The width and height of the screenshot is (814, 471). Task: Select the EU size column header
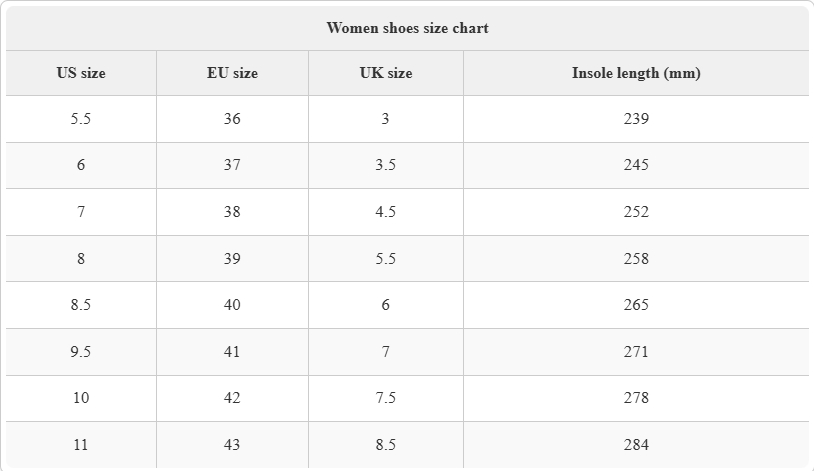(232, 73)
